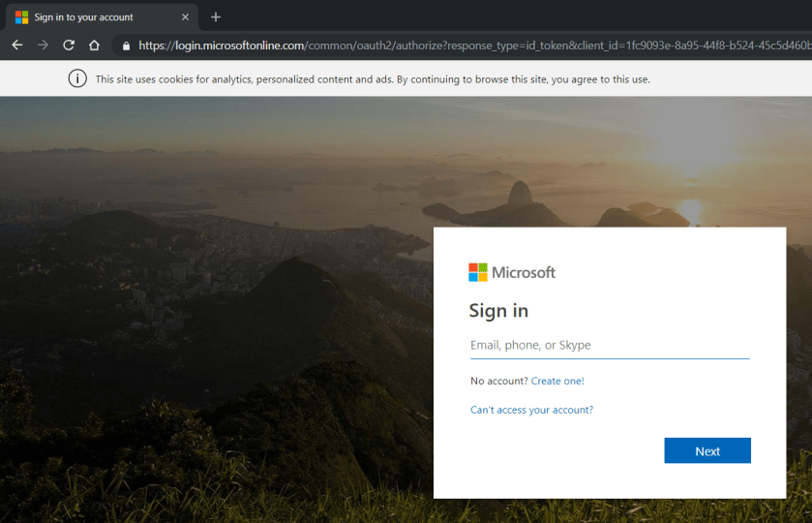
Task: Open the "Create one!" account link
Action: pyautogui.click(x=557, y=381)
